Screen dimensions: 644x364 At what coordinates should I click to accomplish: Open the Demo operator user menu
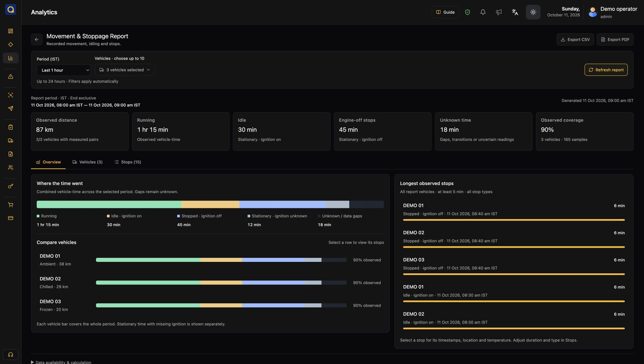click(x=612, y=12)
